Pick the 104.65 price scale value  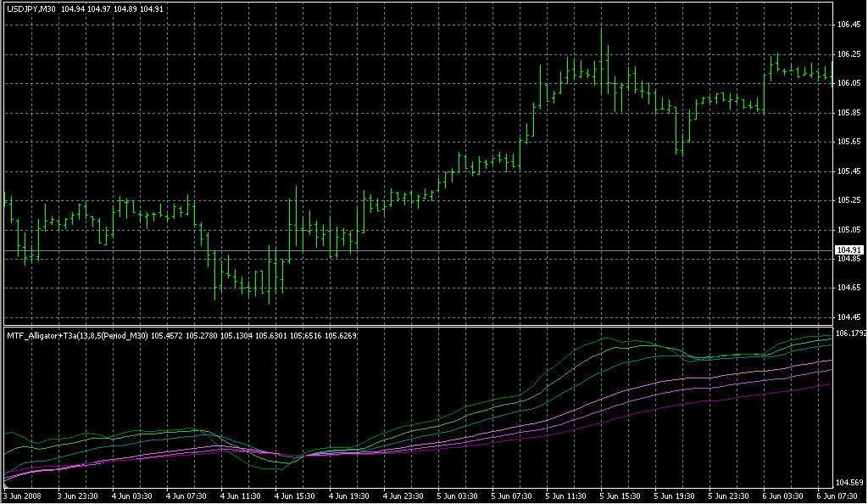coord(849,288)
